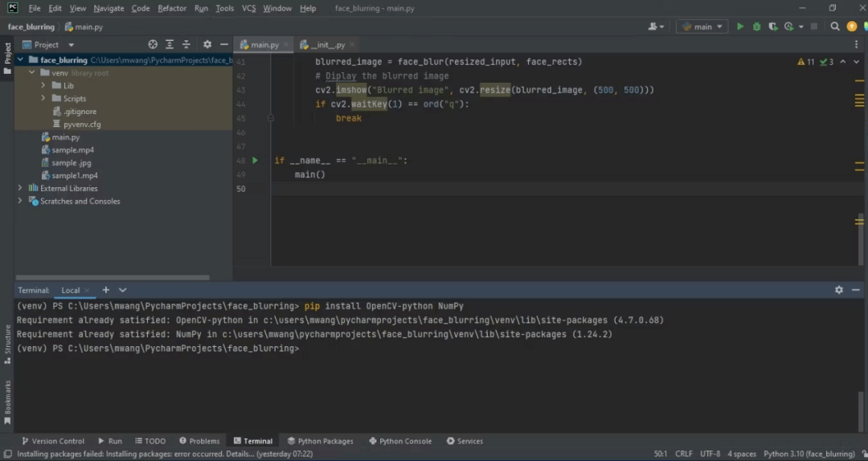
Task: Open the user account icon
Action: [655, 27]
